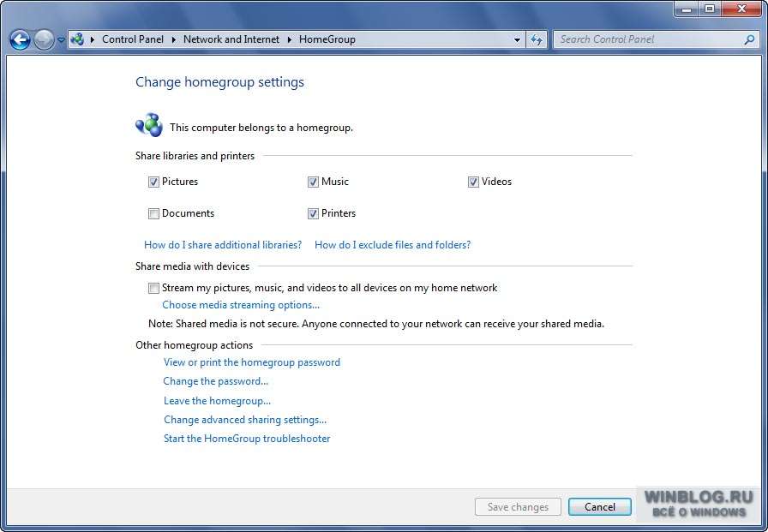Viewport: 768px width, 532px height.
Task: Open the address bar history dropdown
Action: click(517, 40)
